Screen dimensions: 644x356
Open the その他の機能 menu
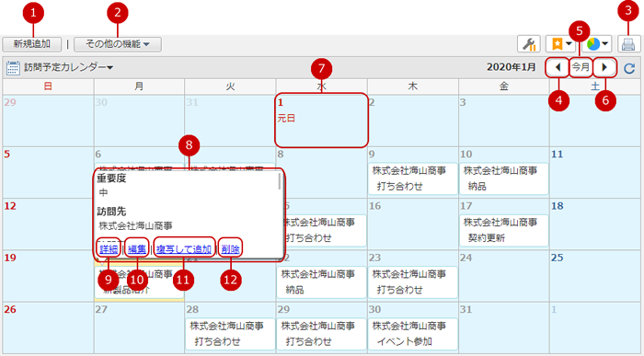tap(118, 44)
